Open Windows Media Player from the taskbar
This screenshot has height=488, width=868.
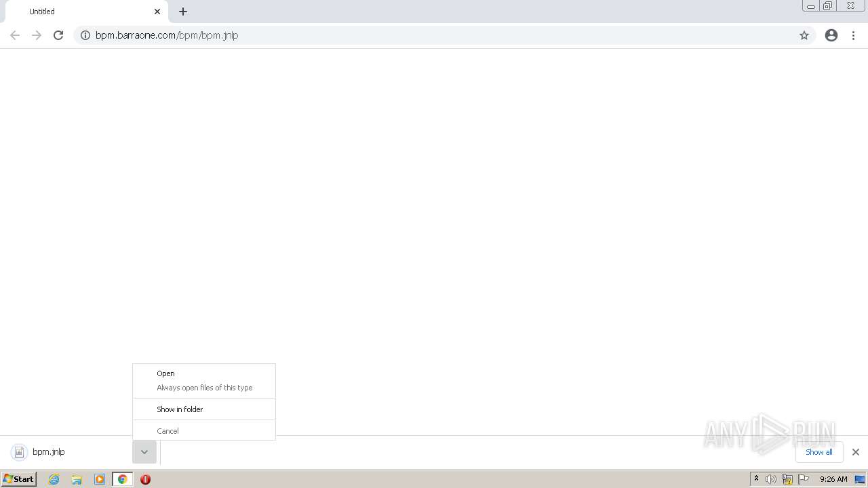(x=100, y=479)
